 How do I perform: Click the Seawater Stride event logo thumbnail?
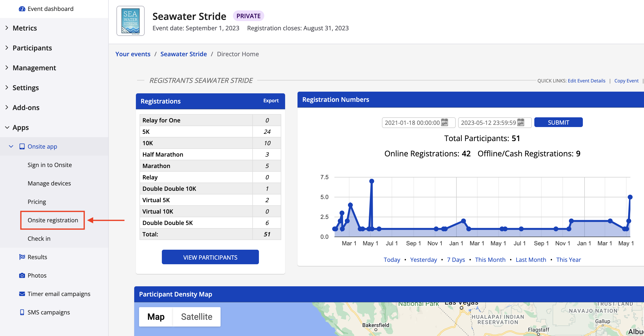pos(131,21)
